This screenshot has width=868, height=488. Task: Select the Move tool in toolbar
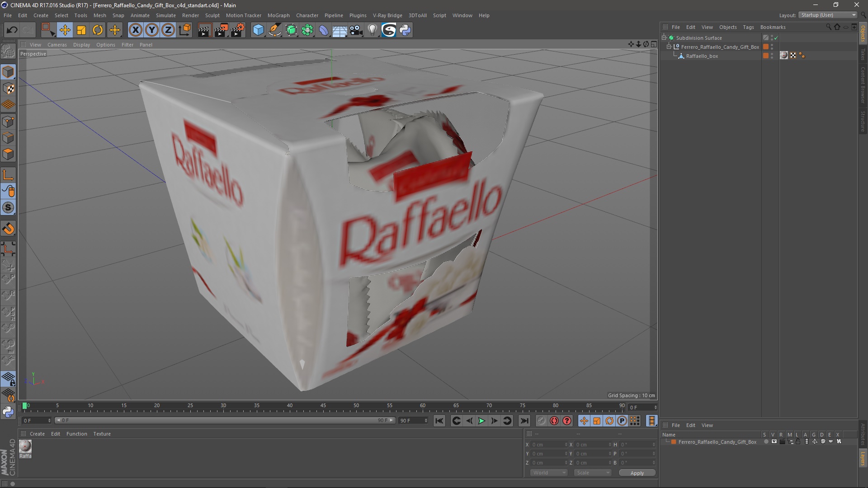[65, 30]
